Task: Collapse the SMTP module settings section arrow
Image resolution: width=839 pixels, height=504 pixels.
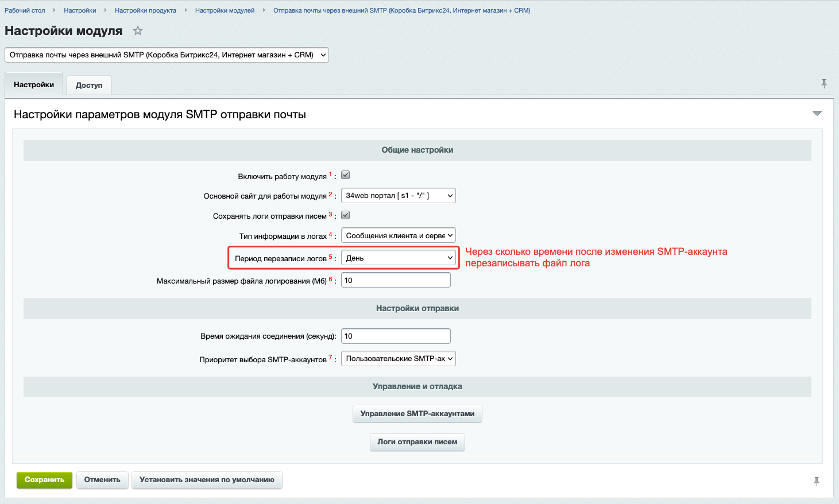Action: pyautogui.click(x=817, y=114)
